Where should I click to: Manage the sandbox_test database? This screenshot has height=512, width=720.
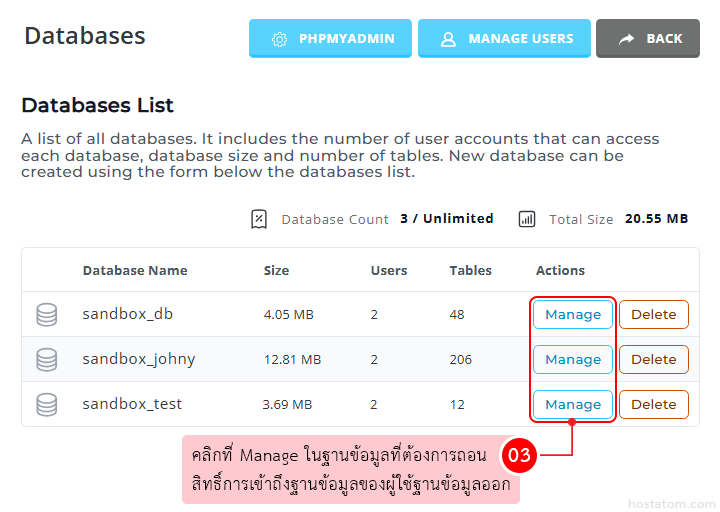[x=573, y=404]
